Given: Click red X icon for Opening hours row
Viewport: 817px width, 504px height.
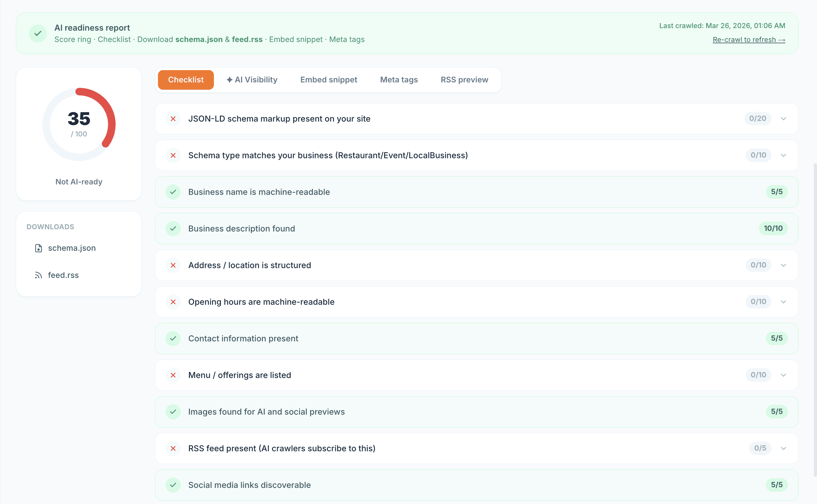Looking at the screenshot, I should (173, 302).
